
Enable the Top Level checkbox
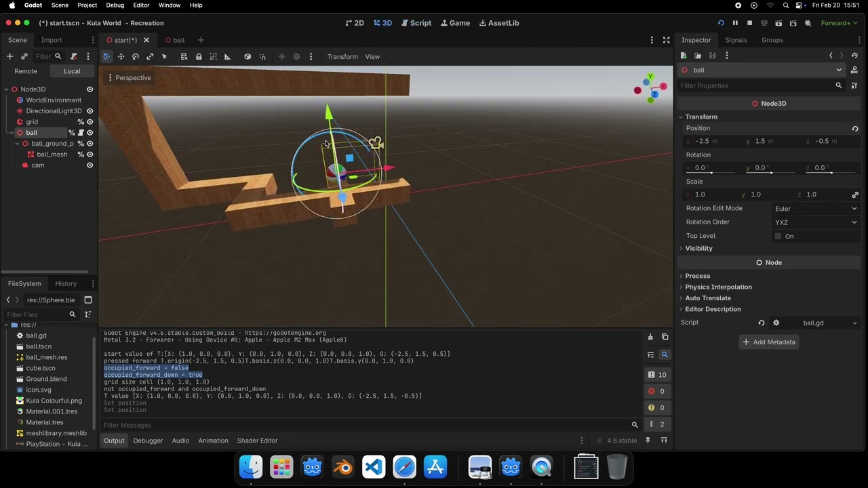click(778, 236)
